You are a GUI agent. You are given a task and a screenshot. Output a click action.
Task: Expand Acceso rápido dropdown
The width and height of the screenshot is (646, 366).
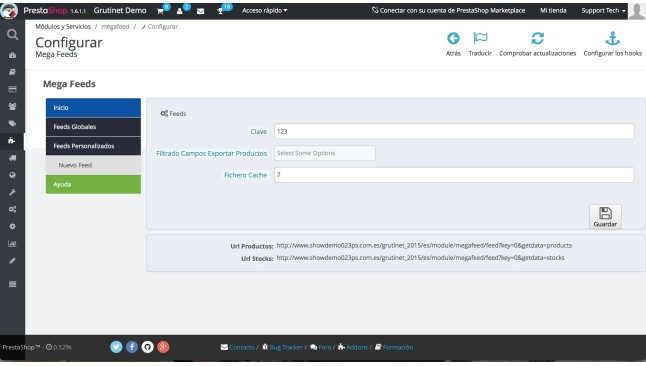[264, 10]
